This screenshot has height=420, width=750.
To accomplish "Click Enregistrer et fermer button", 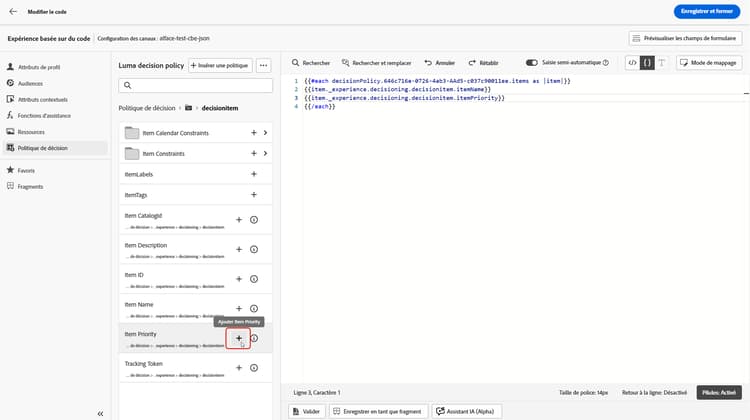I will [x=706, y=11].
